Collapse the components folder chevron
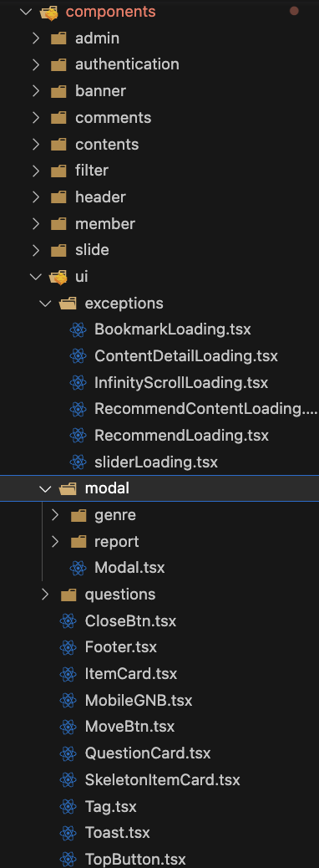The height and width of the screenshot is (868, 319). point(25,11)
